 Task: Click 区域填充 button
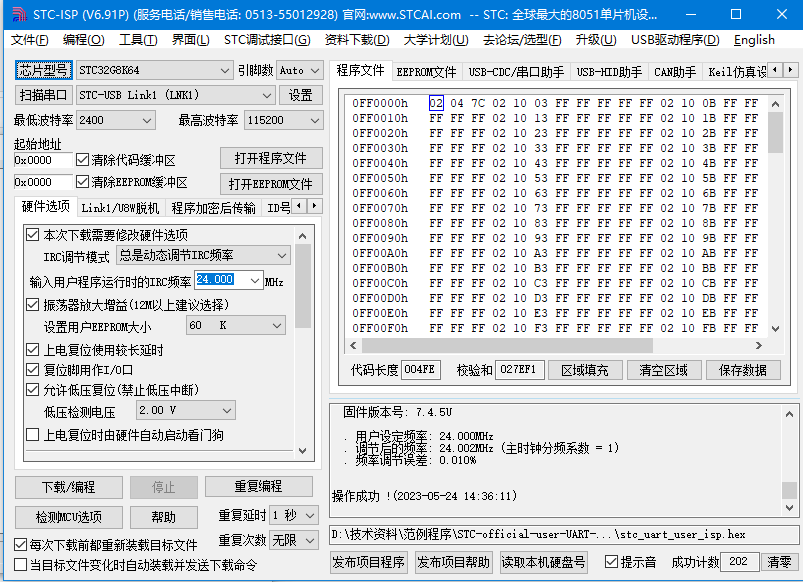(x=585, y=370)
